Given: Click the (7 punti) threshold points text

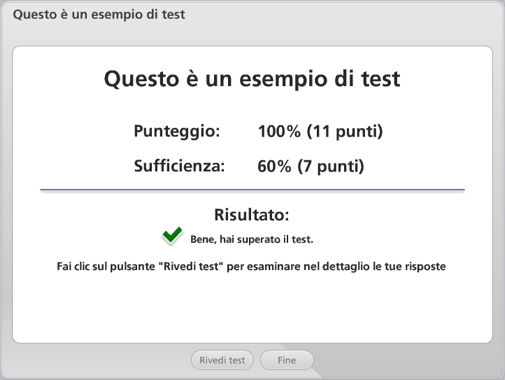Looking at the screenshot, I should coord(331,166).
